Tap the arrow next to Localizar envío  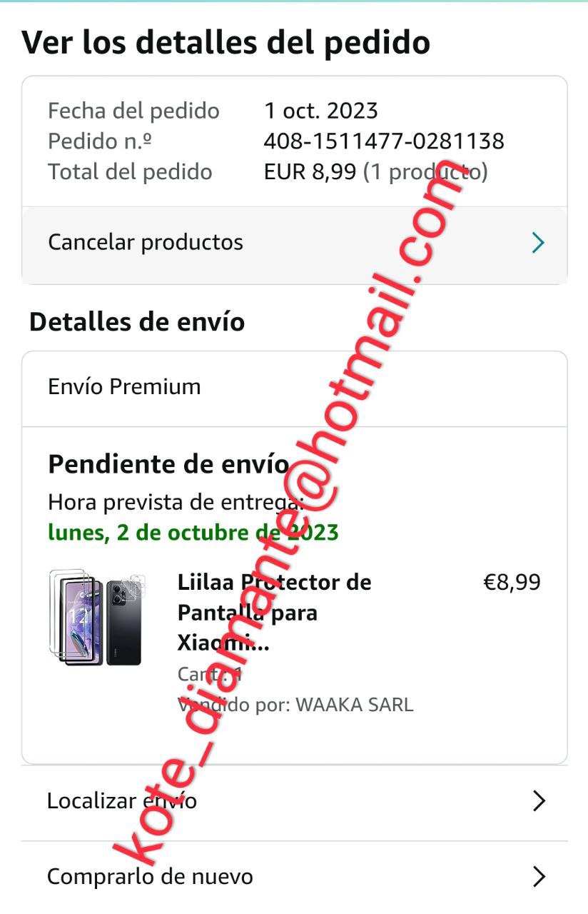click(539, 801)
